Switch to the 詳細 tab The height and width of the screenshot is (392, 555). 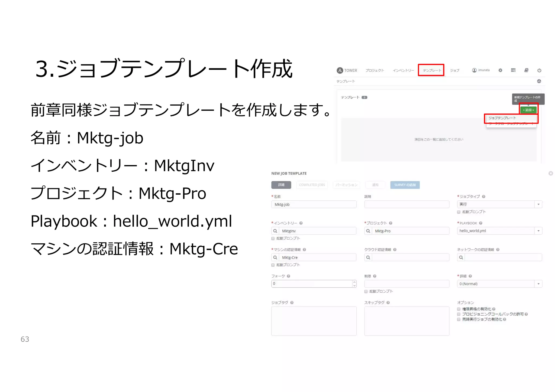281,185
